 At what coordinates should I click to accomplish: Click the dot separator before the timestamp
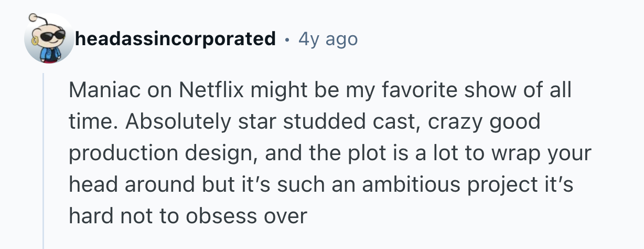pos(287,39)
